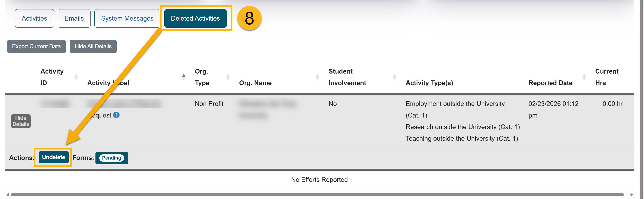Sort the Org. Type column

click(228, 77)
